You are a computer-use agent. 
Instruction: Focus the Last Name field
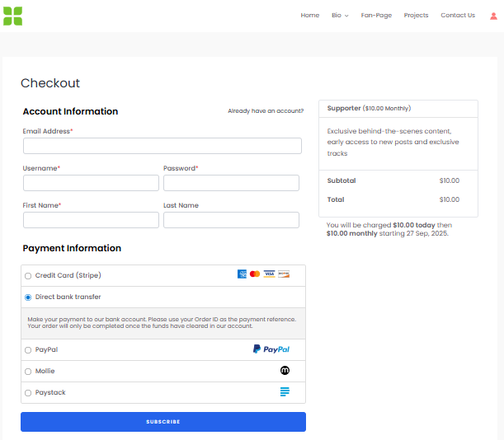(231, 220)
